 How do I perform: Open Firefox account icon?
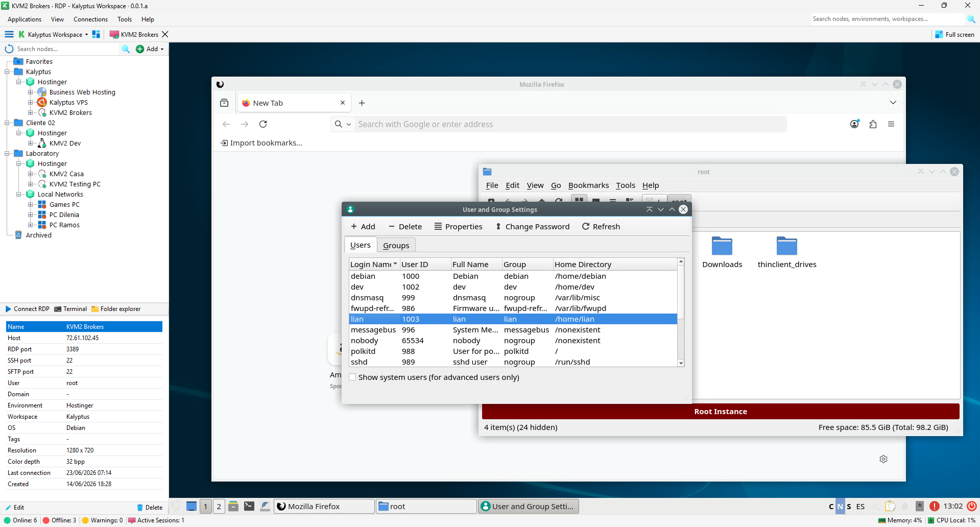coord(854,124)
